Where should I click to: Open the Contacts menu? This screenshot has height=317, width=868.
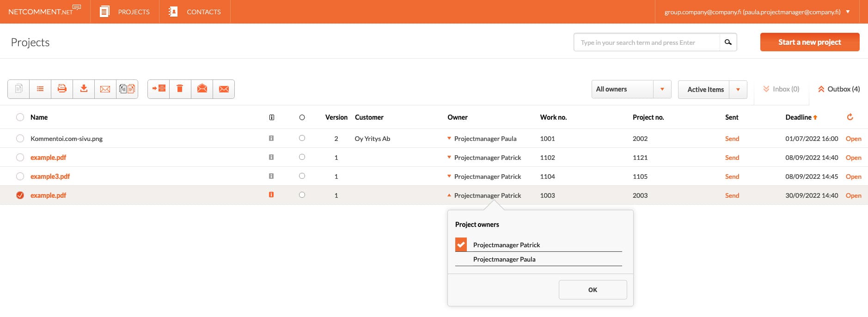[x=195, y=12]
